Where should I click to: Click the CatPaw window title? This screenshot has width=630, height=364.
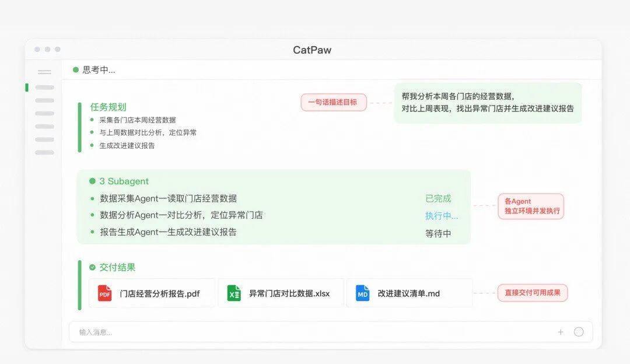click(312, 50)
